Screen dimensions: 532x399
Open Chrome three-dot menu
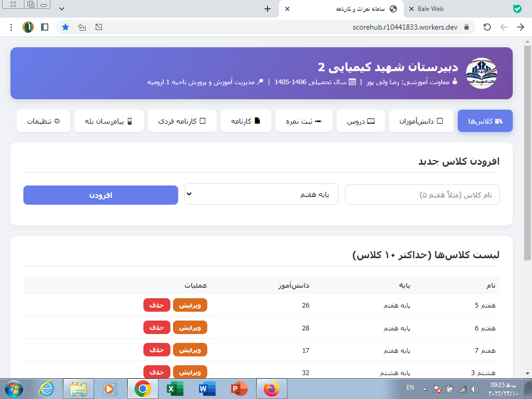(x=11, y=27)
